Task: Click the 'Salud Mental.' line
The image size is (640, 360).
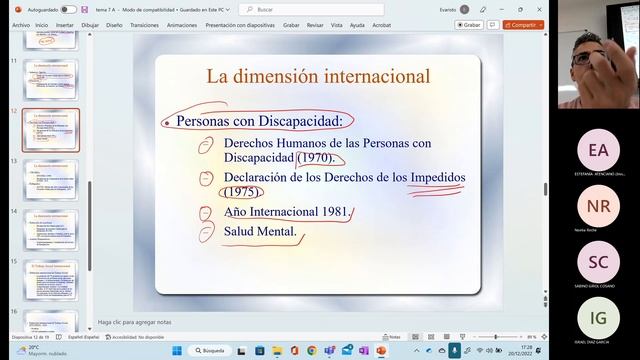Action: pos(260,231)
